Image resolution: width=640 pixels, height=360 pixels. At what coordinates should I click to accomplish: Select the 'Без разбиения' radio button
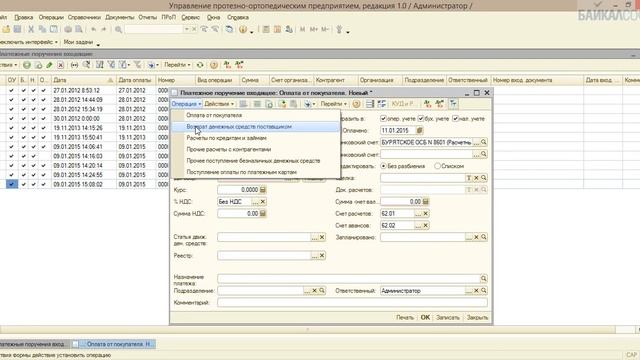pos(383,166)
